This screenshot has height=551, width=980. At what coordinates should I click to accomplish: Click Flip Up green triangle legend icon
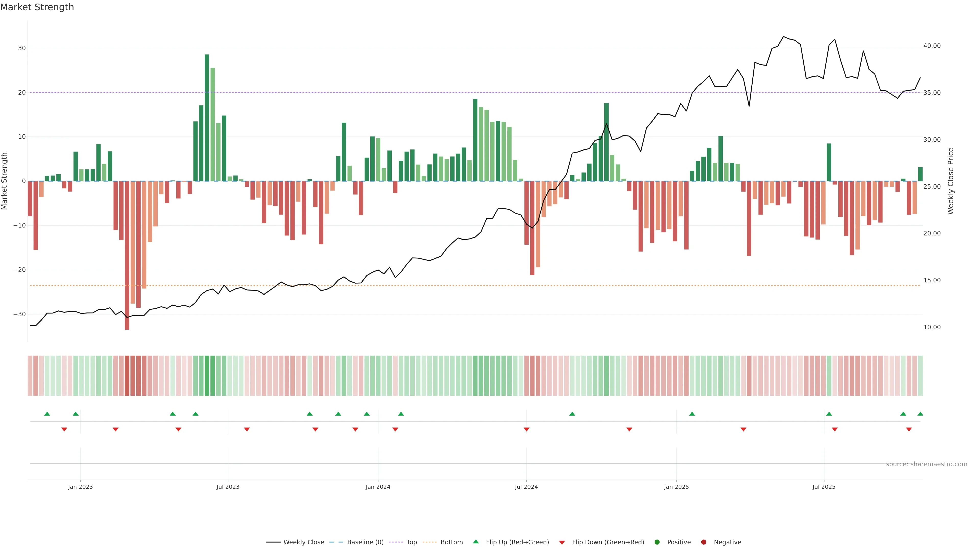click(x=475, y=542)
